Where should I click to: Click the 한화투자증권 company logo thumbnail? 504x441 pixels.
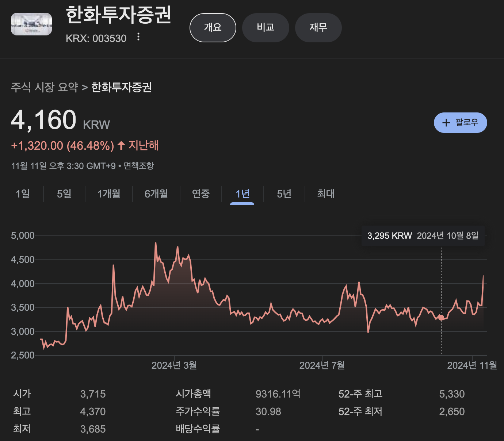coord(31,24)
